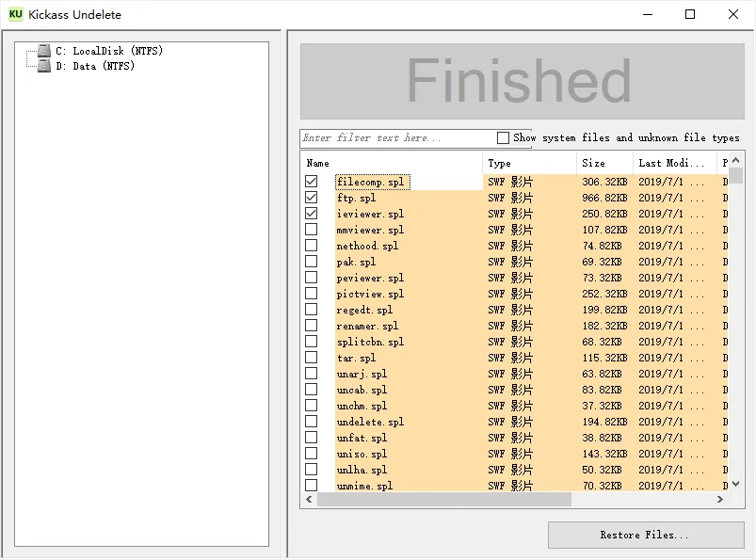This screenshot has width=756, height=560.
Task: Select D: Data (NTFS) in tree
Action: click(95, 66)
